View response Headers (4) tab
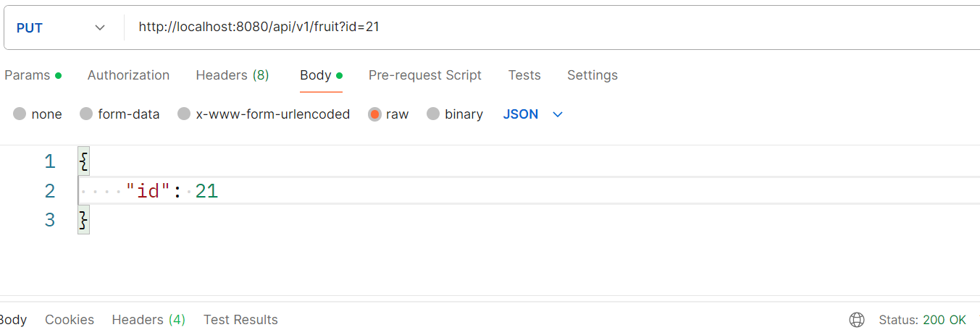 click(148, 320)
